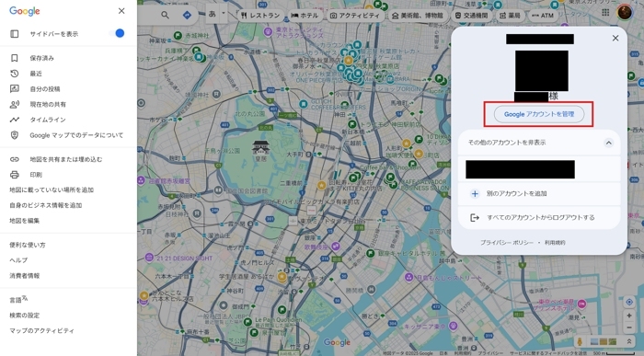
Task: Open 利用規約 link in account popup
Action: (555, 243)
